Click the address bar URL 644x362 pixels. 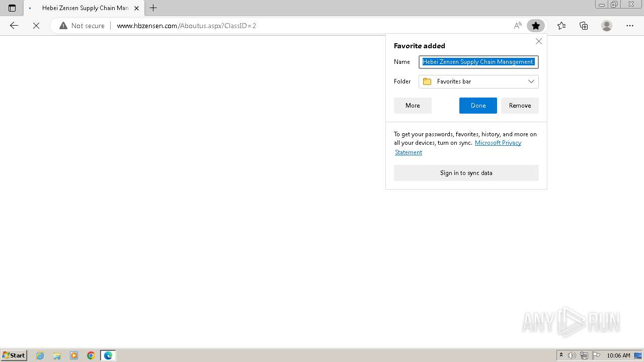[x=187, y=26]
